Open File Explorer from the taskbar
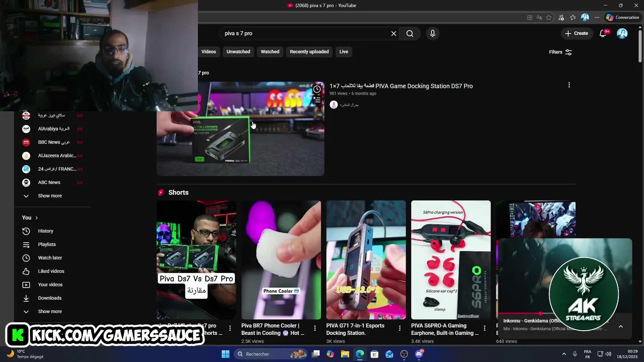The image size is (644, 362). coord(345,354)
